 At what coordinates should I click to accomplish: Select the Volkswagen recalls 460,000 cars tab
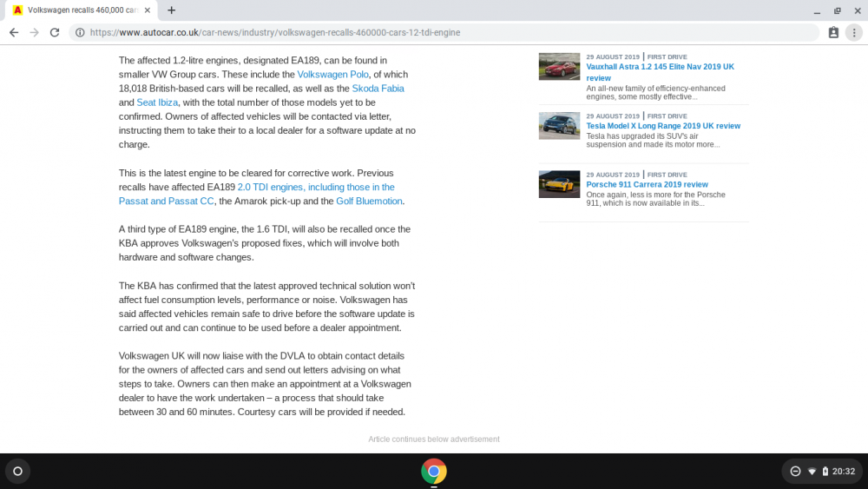tap(82, 10)
